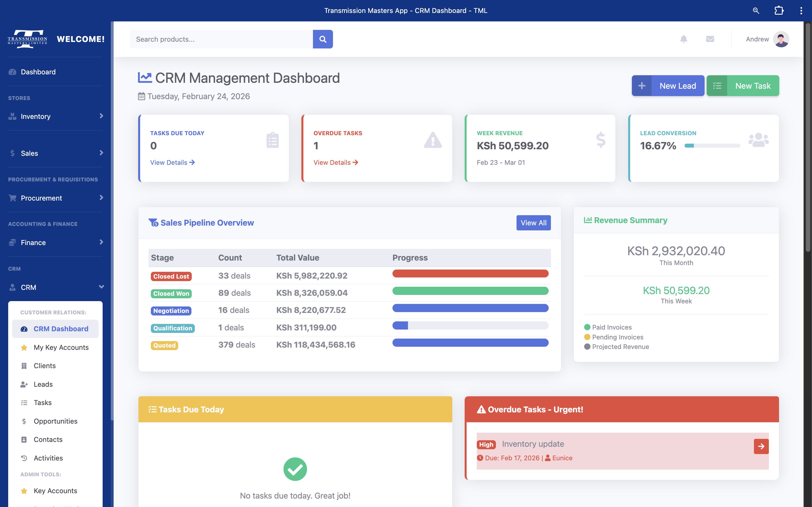
Task: Collapse the CRM sidebar section
Action: tap(101, 287)
